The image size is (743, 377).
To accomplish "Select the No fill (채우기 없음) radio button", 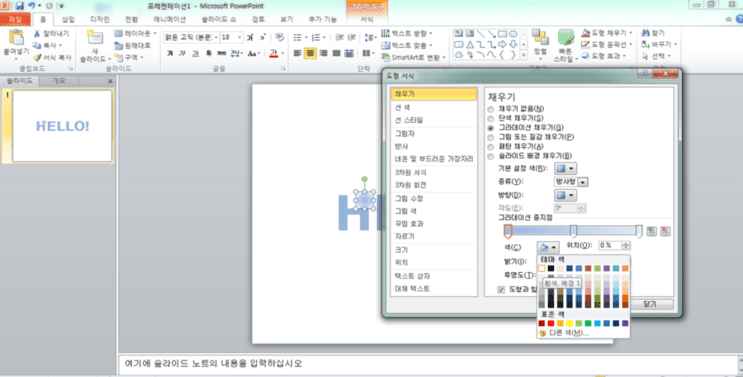I will tap(491, 109).
